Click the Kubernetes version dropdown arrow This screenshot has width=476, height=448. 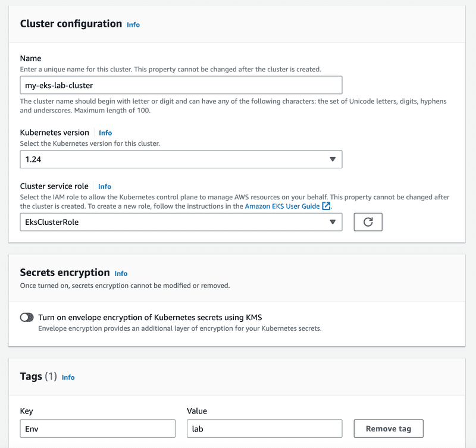(x=333, y=159)
